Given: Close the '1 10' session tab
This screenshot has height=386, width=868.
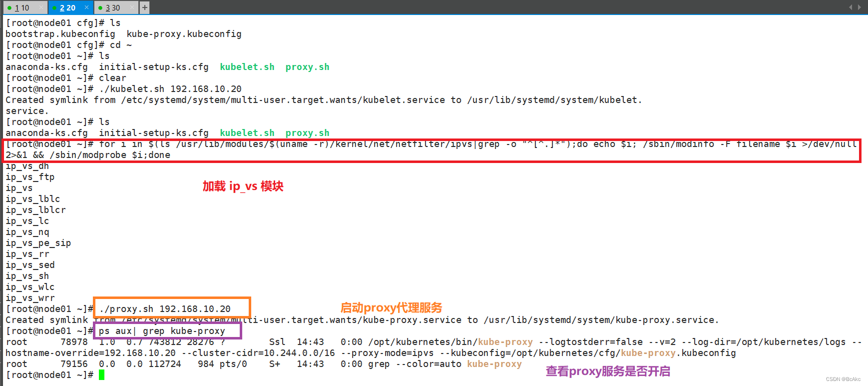Looking at the screenshot, I should click(41, 7).
